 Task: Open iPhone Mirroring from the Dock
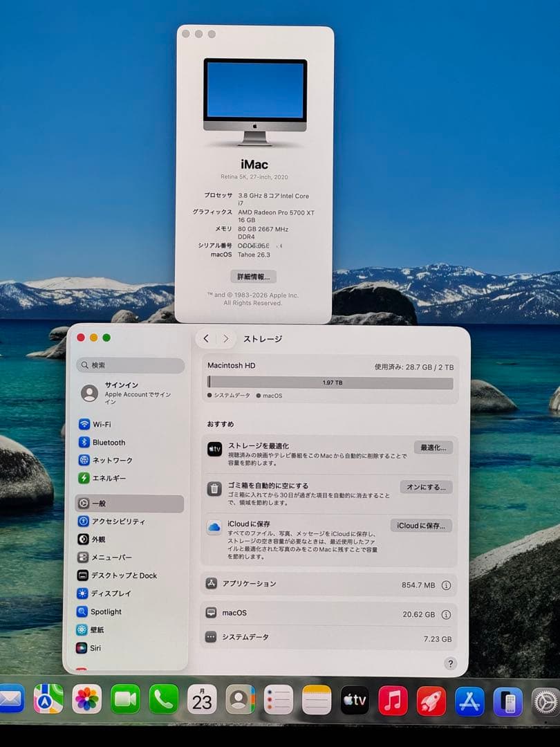coord(507,702)
